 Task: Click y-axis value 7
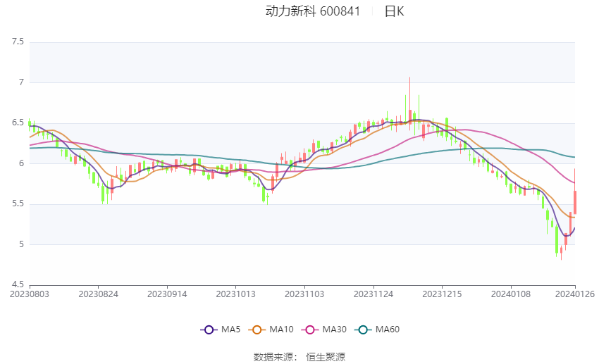[x=21, y=82]
